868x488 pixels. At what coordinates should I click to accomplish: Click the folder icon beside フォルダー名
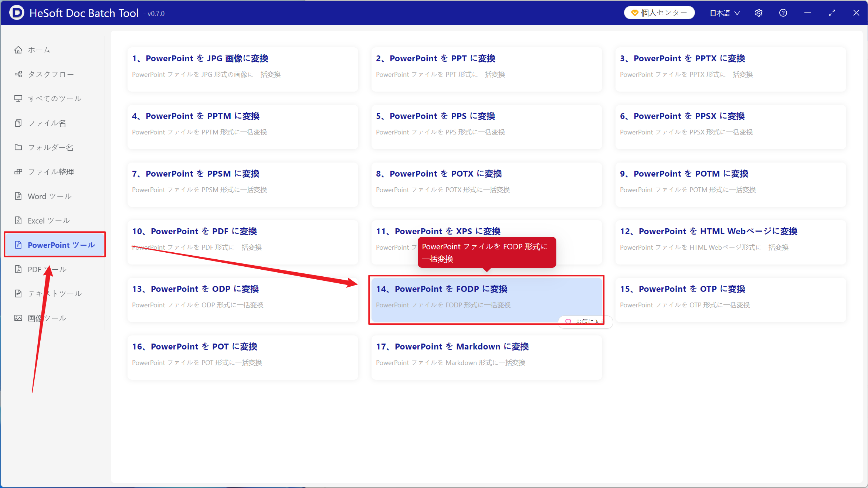18,147
